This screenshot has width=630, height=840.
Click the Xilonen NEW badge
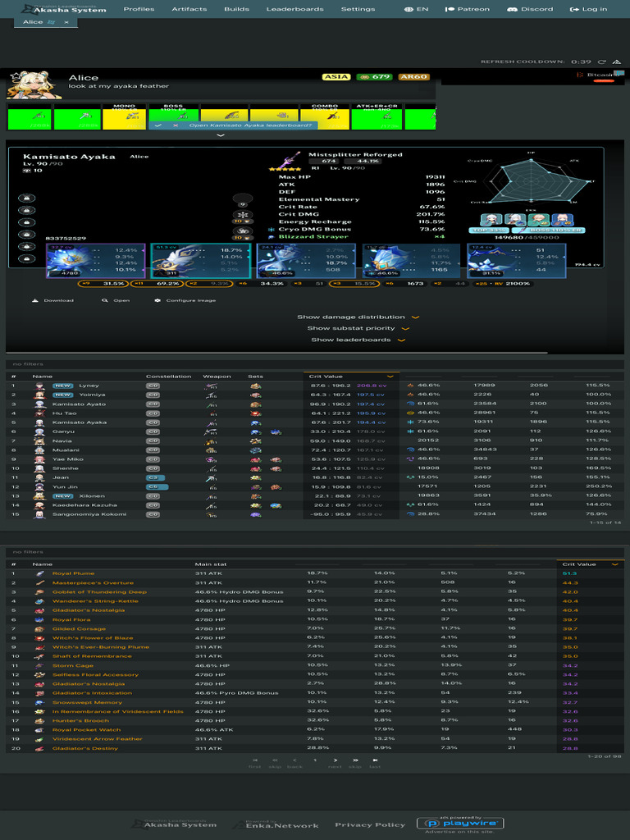point(62,496)
